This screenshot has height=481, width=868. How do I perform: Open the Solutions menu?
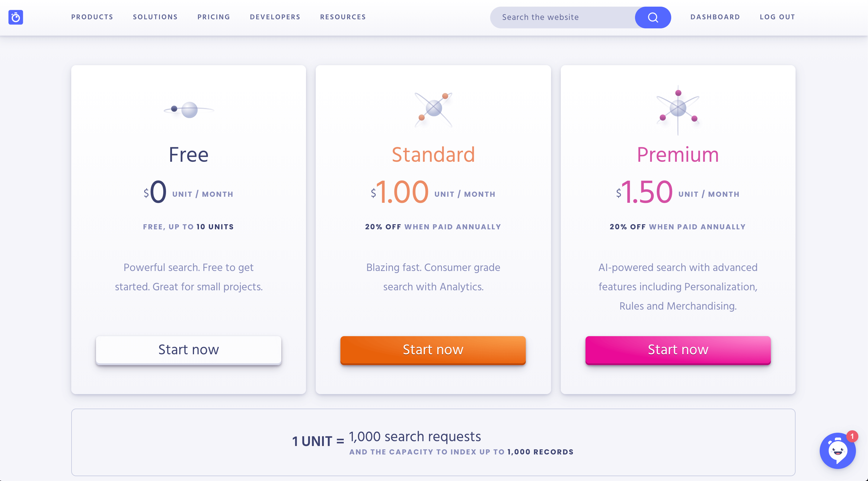(x=155, y=17)
